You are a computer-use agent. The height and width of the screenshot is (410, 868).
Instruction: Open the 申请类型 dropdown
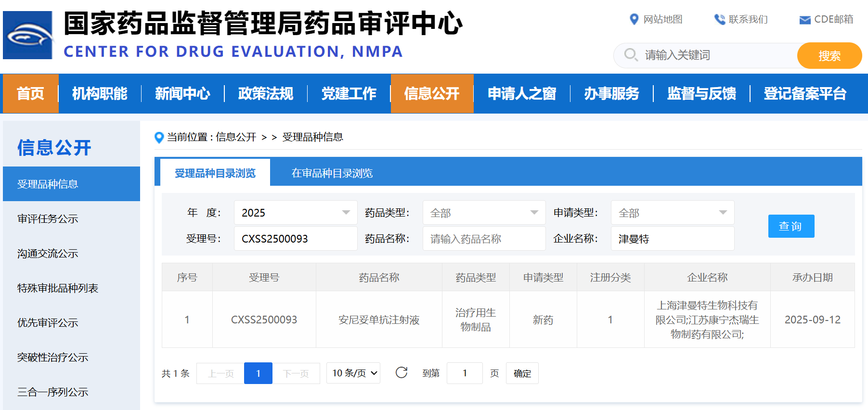click(x=672, y=213)
